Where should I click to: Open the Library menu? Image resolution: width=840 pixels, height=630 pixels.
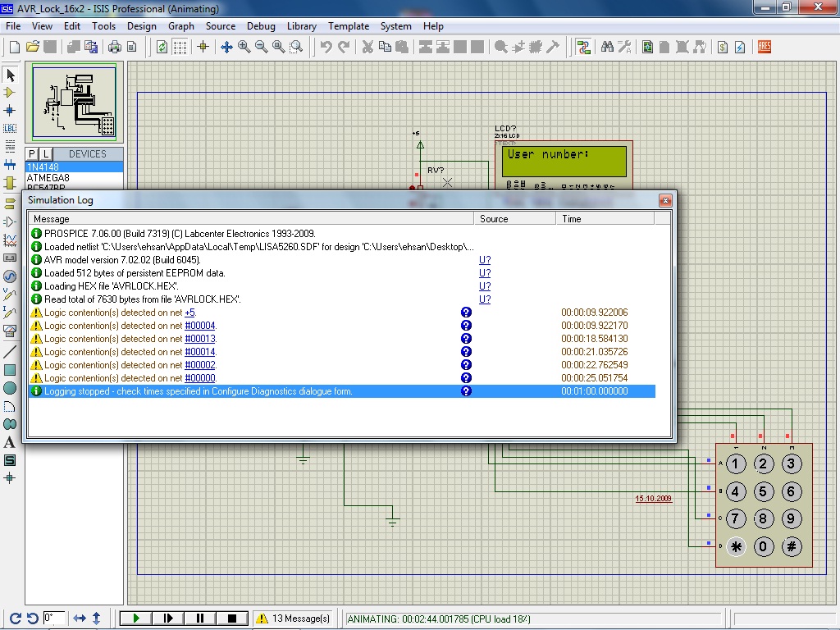tap(301, 26)
